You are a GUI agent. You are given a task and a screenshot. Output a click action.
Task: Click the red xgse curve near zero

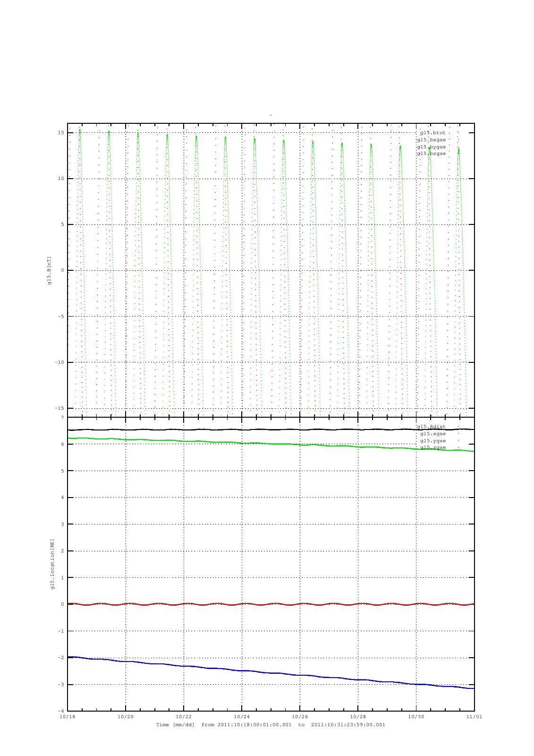[271, 604]
